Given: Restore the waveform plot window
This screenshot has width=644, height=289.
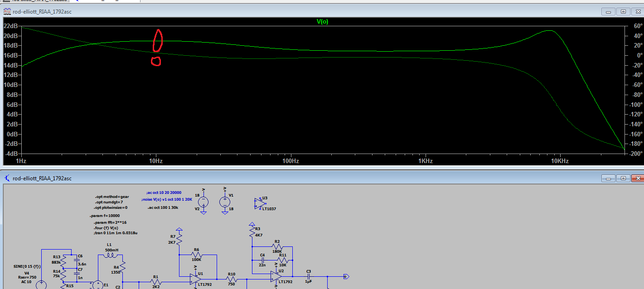Looking at the screenshot, I should pyautogui.click(x=623, y=11).
